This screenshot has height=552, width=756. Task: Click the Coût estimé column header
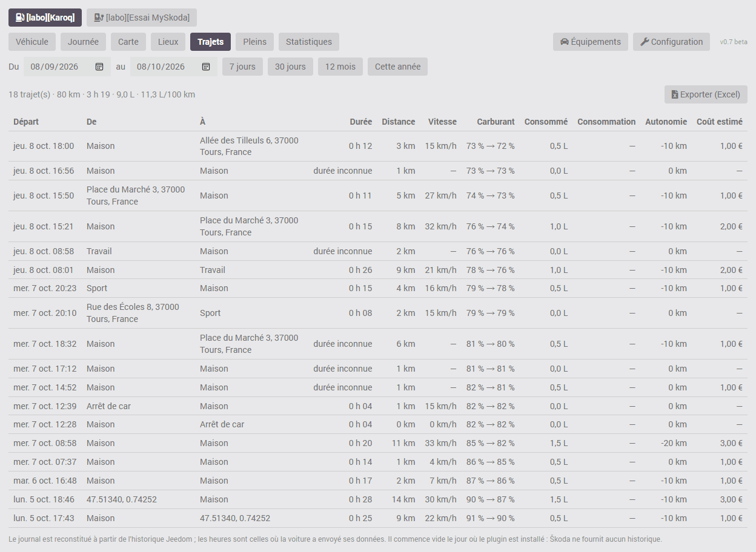click(x=720, y=122)
